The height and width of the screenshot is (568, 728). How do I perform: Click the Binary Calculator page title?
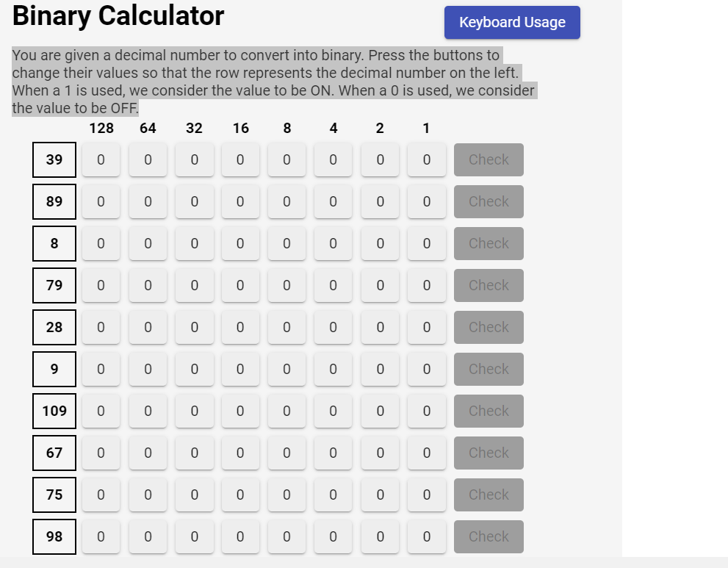click(118, 16)
